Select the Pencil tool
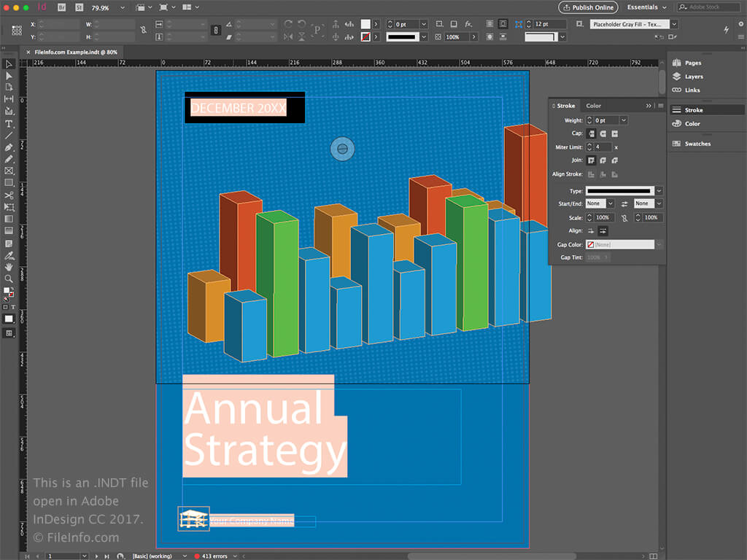The width and height of the screenshot is (747, 560). (x=9, y=159)
